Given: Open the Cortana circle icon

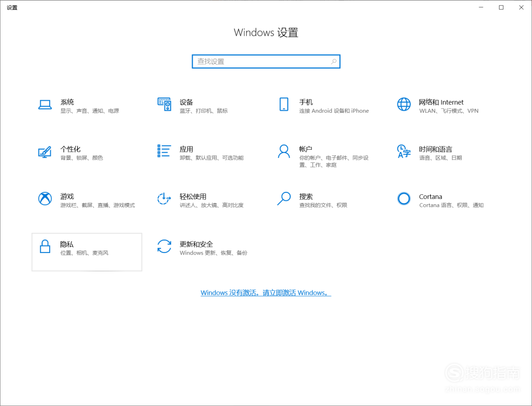Looking at the screenshot, I should pyautogui.click(x=404, y=199).
